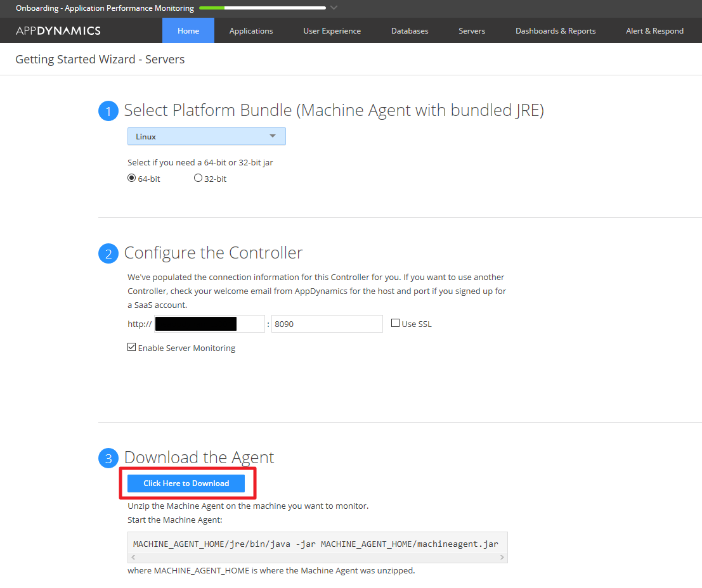Click the port field showing 8090

coord(327,324)
